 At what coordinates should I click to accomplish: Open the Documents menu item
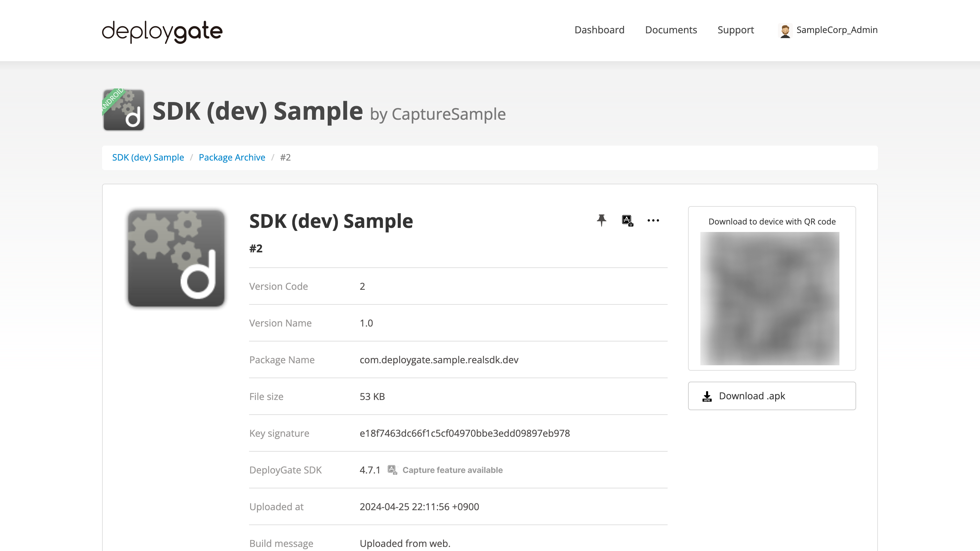(x=671, y=30)
